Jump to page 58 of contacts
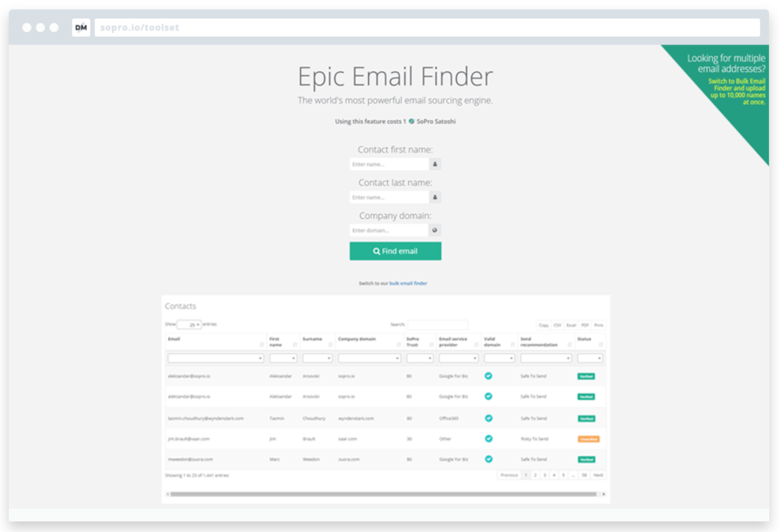Image resolution: width=779 pixels, height=532 pixels. (x=584, y=475)
